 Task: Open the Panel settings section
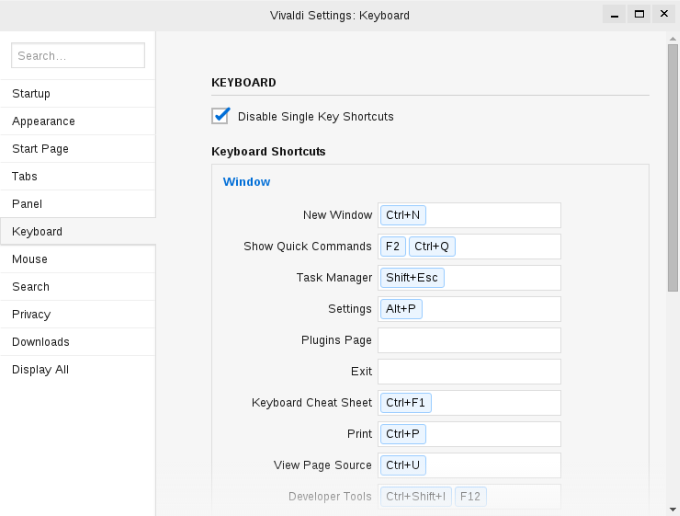78,204
